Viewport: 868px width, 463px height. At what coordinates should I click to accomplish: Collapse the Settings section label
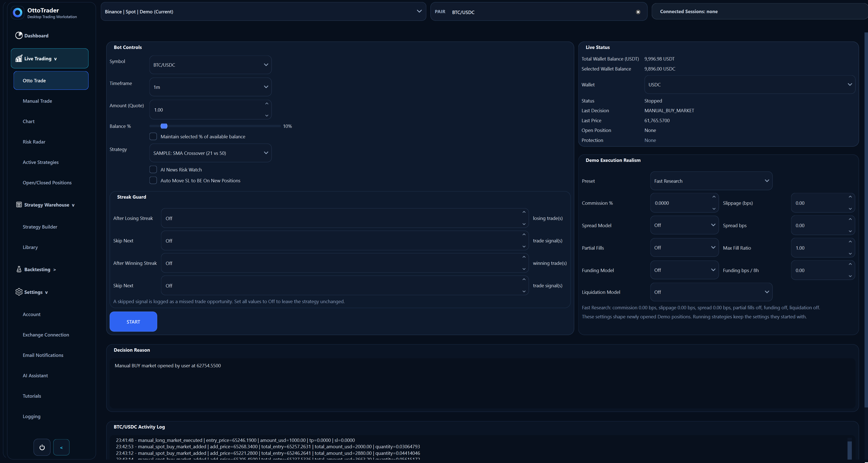click(x=36, y=292)
